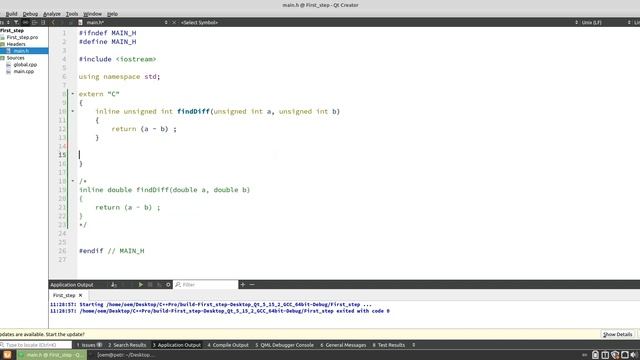Screen dimensions: 640x360
Task: Open the Build menu
Action: (x=11, y=14)
